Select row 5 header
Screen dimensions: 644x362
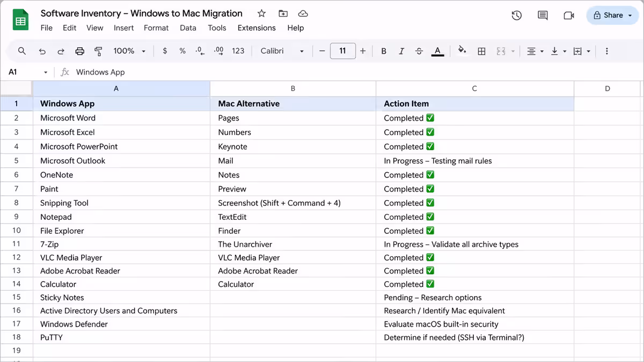16,161
